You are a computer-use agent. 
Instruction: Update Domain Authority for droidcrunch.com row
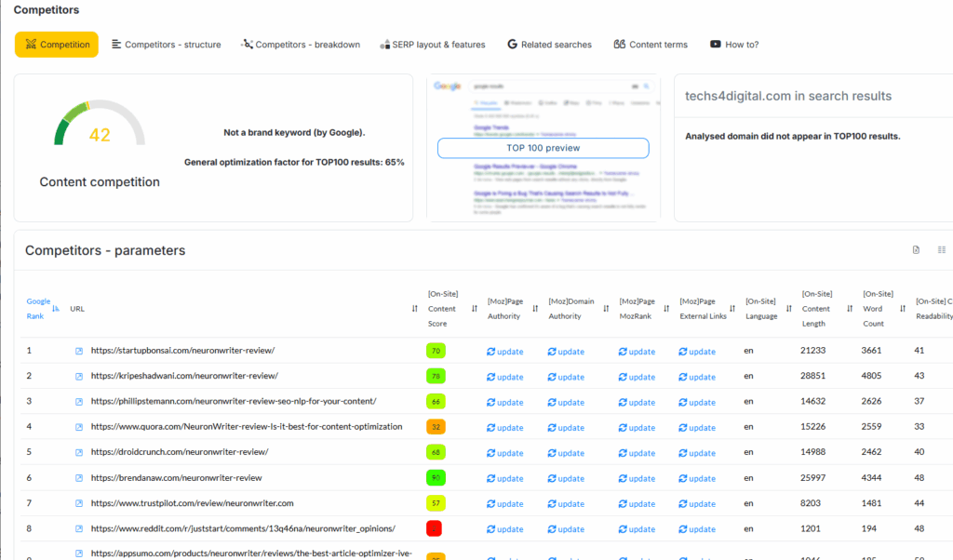(x=566, y=453)
